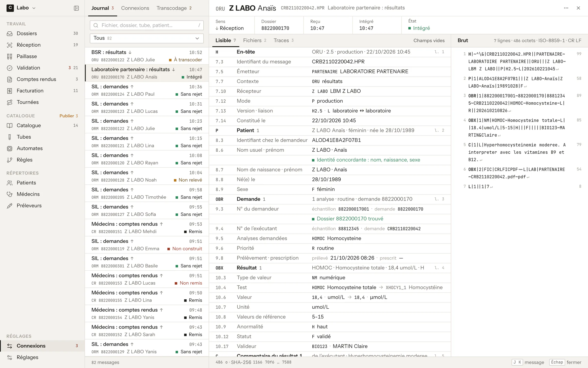Switch to the Transcodage tab
The height and width of the screenshot is (368, 588).
tap(174, 8)
